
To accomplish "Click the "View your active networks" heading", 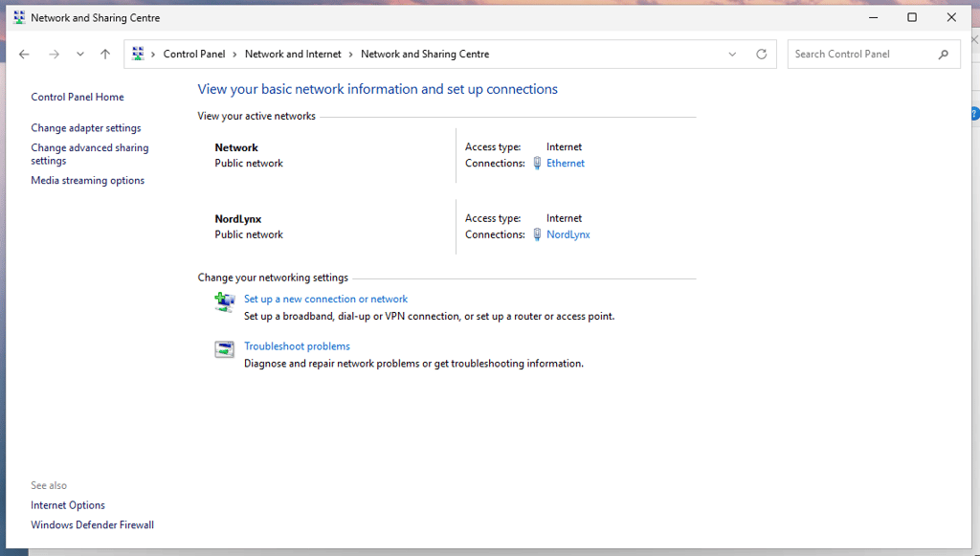I will click(256, 116).
